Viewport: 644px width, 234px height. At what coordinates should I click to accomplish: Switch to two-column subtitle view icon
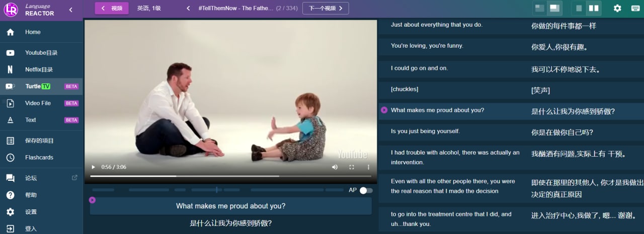click(x=594, y=8)
